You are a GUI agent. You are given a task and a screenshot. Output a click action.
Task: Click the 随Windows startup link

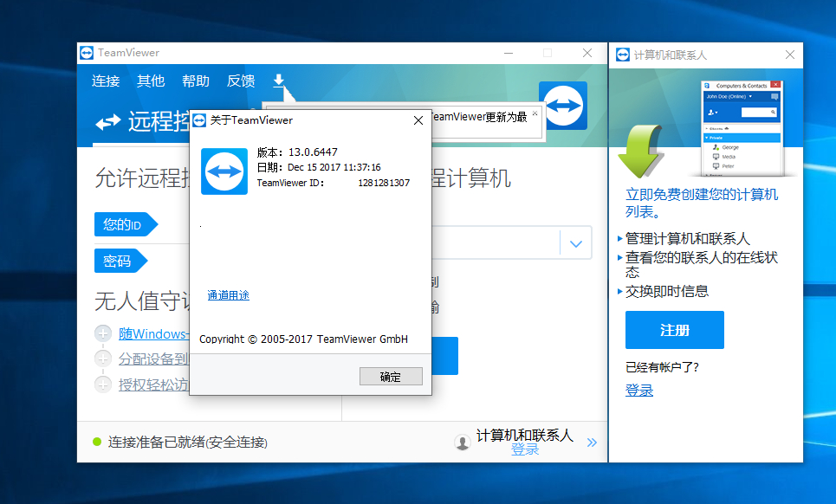[x=153, y=334]
